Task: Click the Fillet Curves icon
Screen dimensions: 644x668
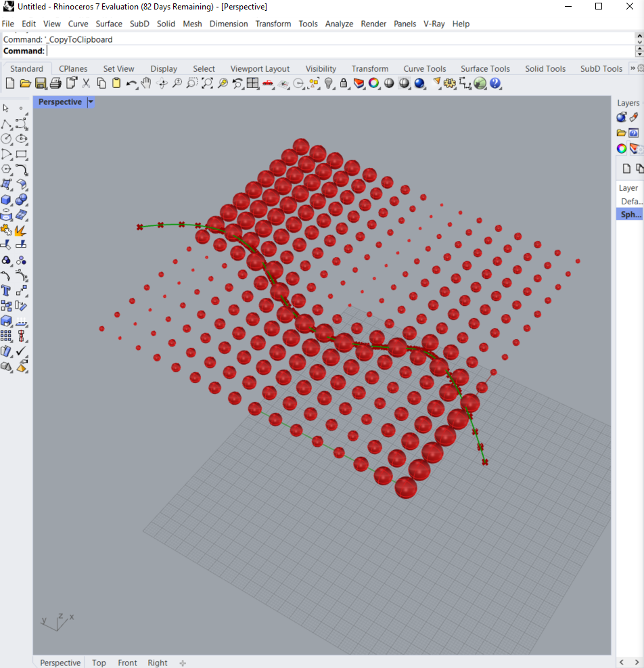Action: point(21,170)
